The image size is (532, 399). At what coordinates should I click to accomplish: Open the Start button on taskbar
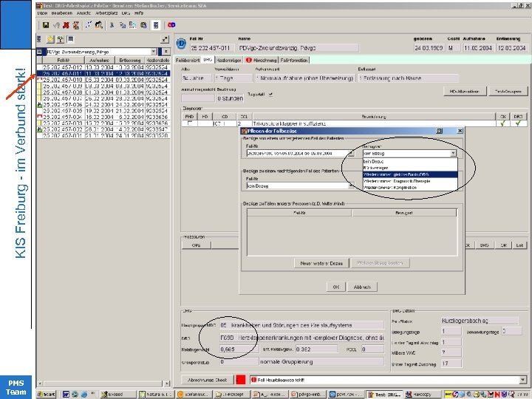pos(47,395)
